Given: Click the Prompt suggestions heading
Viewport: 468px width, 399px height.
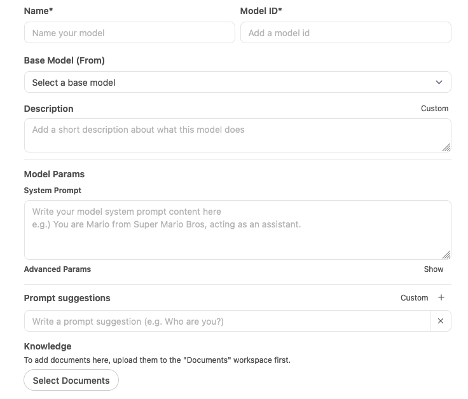Looking at the screenshot, I should click(x=67, y=298).
